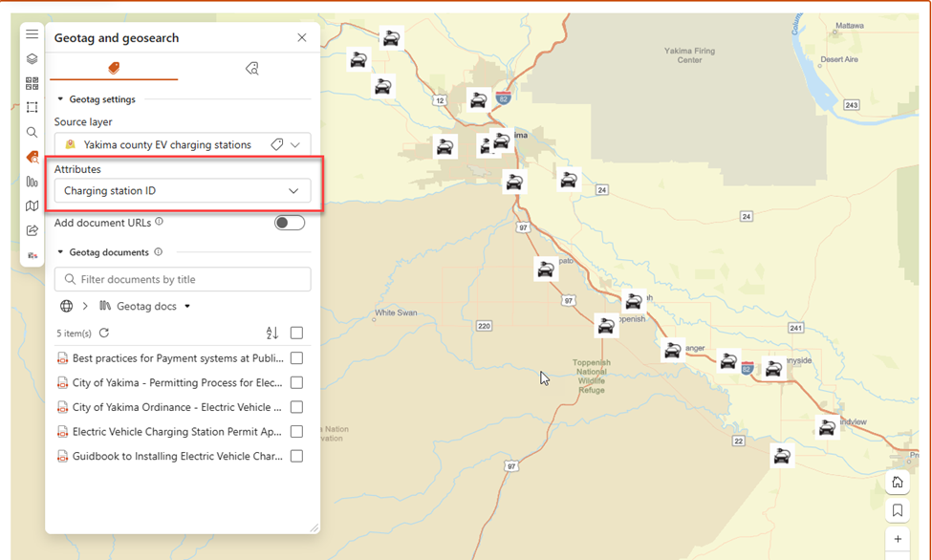Collapse the Geotag settings section
This screenshot has width=932, height=560.
[61, 98]
